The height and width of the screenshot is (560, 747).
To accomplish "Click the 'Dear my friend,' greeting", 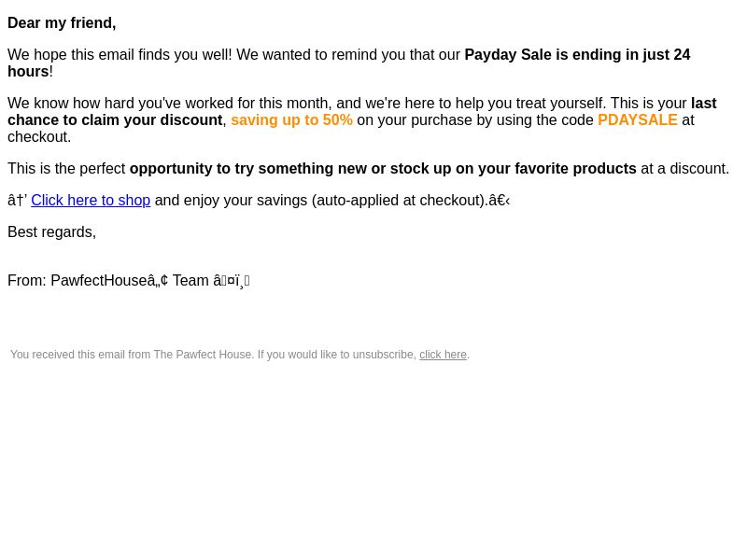I will 62,22.
